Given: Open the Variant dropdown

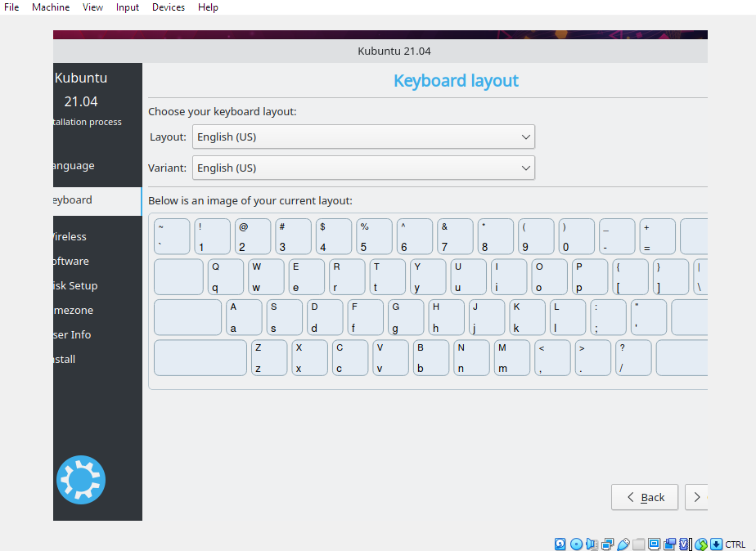Looking at the screenshot, I should [363, 168].
